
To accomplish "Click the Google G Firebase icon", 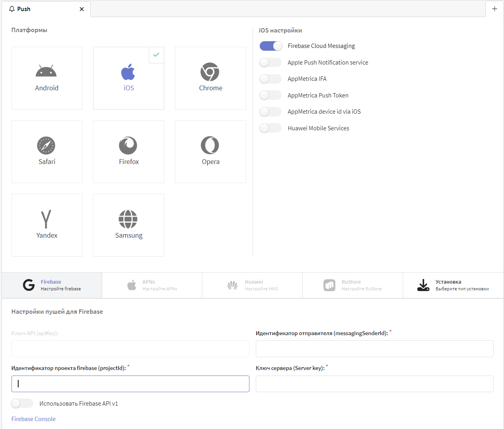I will (29, 285).
